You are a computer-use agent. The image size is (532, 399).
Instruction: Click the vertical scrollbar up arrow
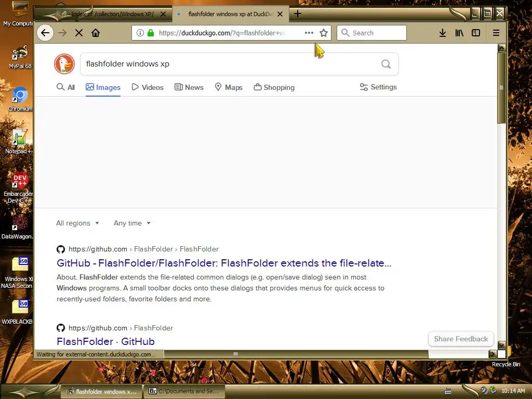(x=501, y=48)
